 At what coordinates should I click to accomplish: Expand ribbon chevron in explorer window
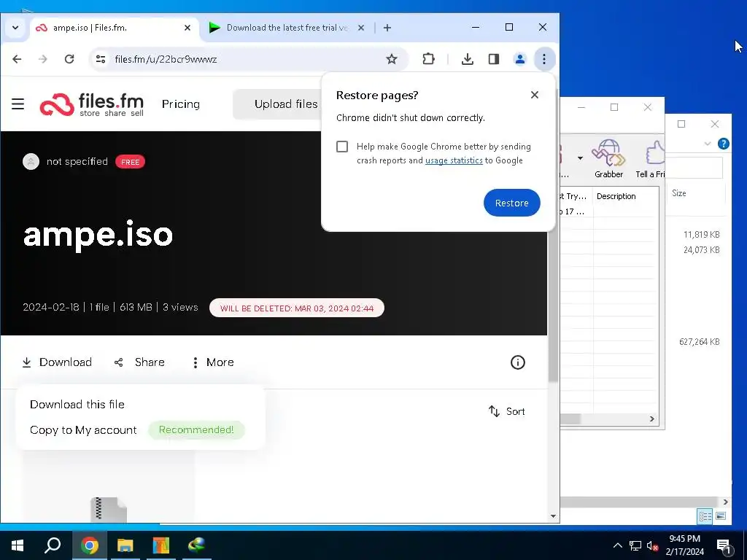coord(708,144)
